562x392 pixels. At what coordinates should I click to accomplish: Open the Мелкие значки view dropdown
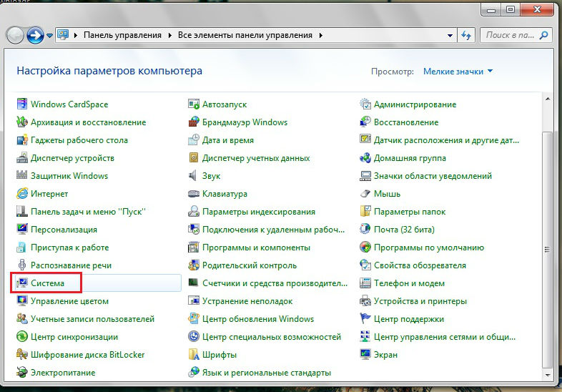458,72
